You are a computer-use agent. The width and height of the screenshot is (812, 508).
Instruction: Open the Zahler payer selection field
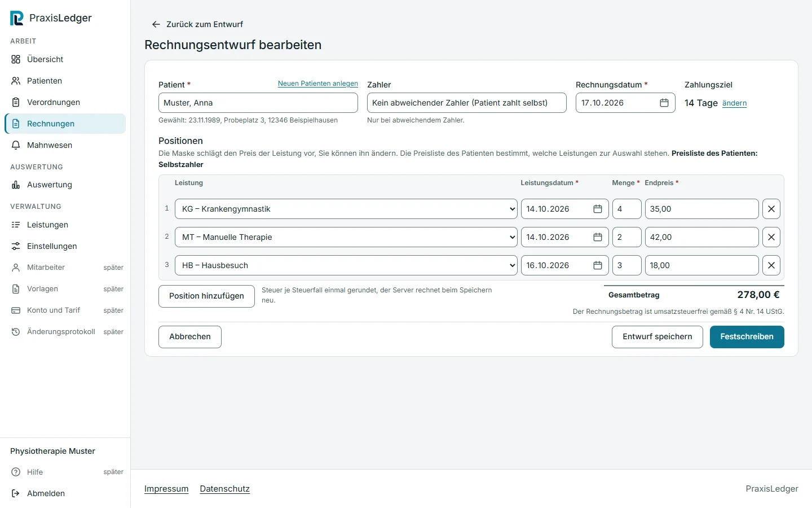(467, 103)
